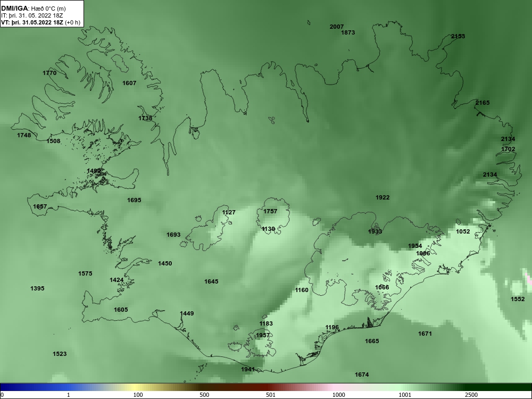Image resolution: width=532 pixels, height=399 pixels.
Task: Click the 2165 value on east coast
Action: click(x=483, y=103)
